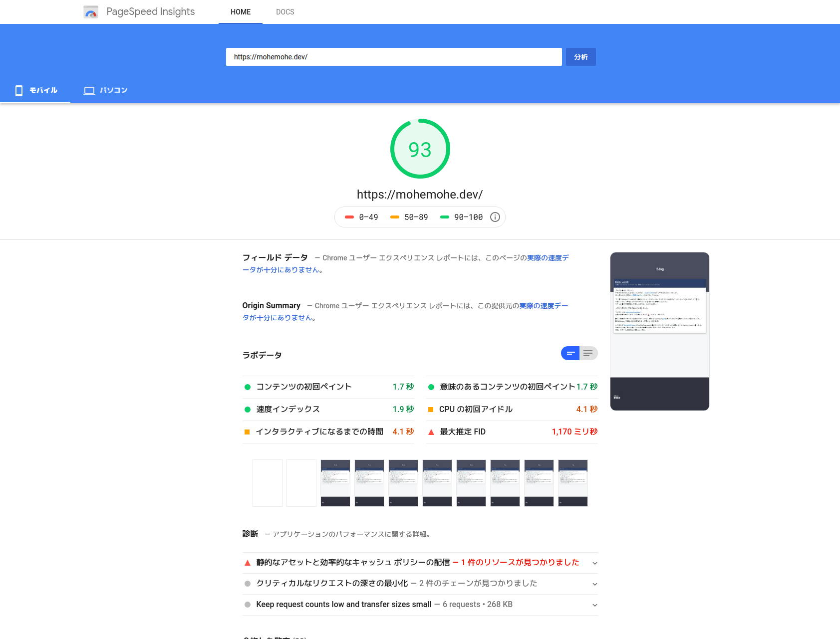Click the 診断 section heading
Screen dimensions: 840x639
point(250,534)
